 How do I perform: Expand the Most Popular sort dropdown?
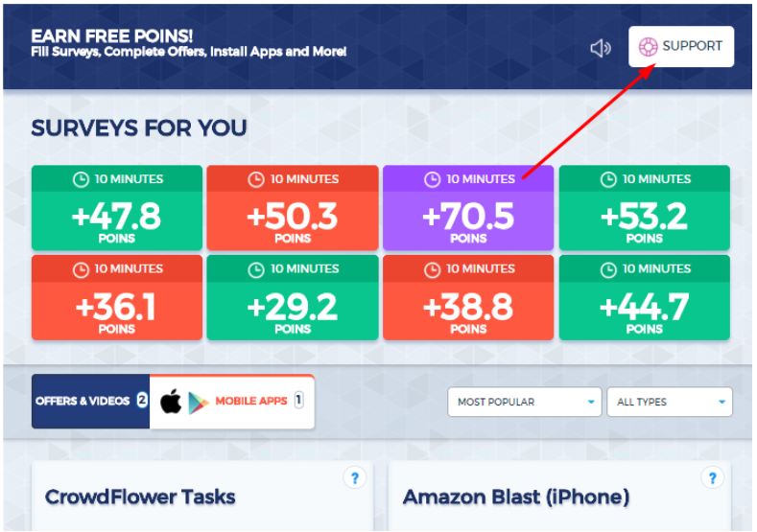(524, 402)
